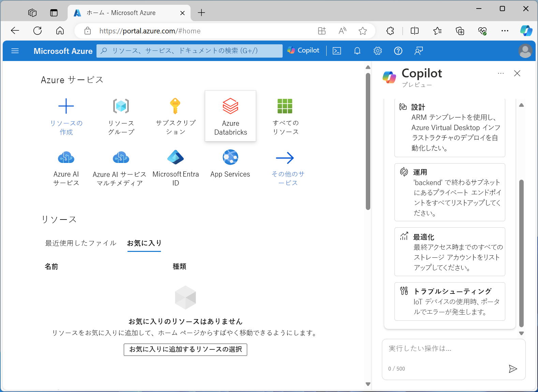Open the Azure Databricks tile
This screenshot has width=538, height=392.
click(230, 116)
